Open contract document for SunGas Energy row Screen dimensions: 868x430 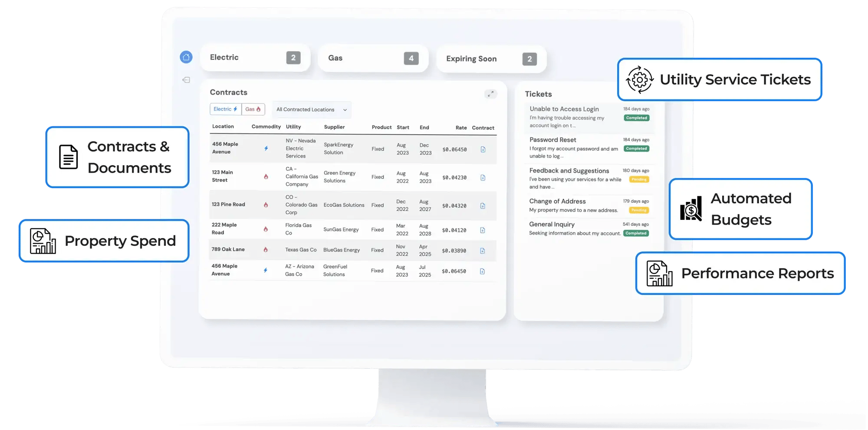point(483,230)
